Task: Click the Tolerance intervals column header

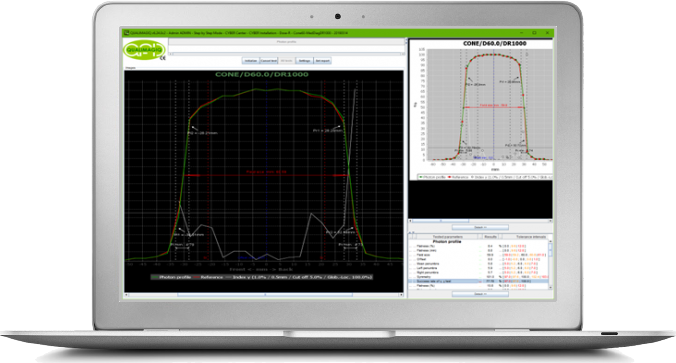Action: point(531,237)
